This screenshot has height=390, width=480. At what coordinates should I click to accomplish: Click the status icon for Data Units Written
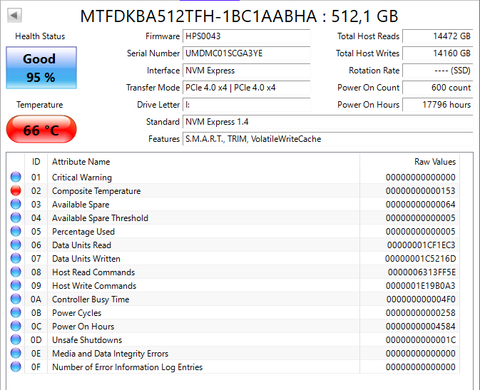(16, 258)
